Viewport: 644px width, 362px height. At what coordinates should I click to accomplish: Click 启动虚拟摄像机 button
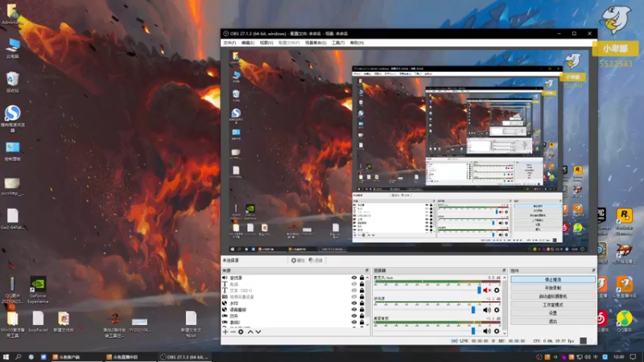[x=553, y=296]
